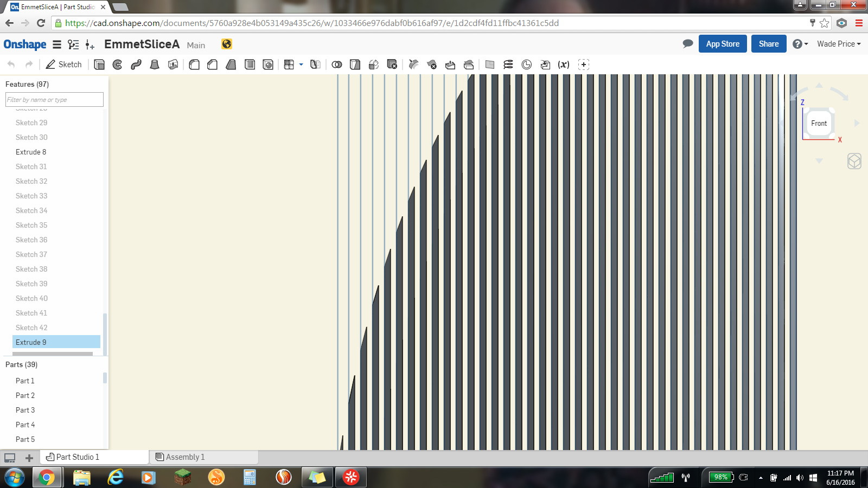Click the Onshape logo link

point(25,44)
